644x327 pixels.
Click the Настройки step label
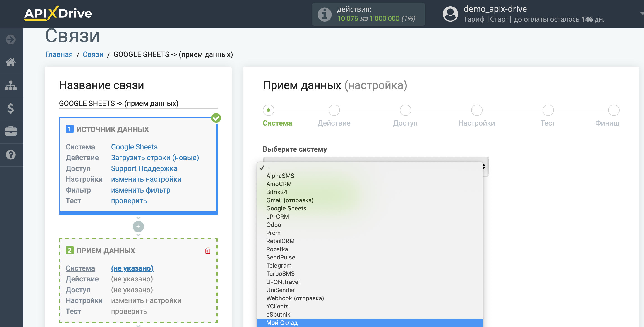(476, 123)
